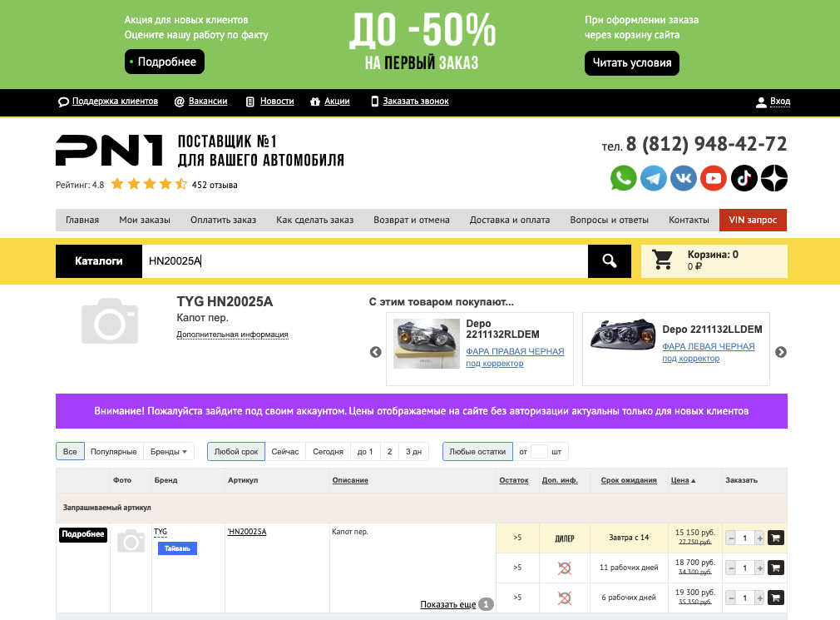This screenshot has height=620, width=840.
Task: Select the 3 дн delivery filter
Action: click(x=413, y=452)
